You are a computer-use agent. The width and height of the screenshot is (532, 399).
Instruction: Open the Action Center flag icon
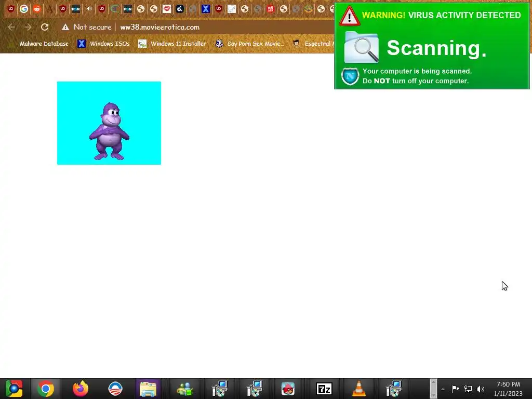click(x=455, y=389)
